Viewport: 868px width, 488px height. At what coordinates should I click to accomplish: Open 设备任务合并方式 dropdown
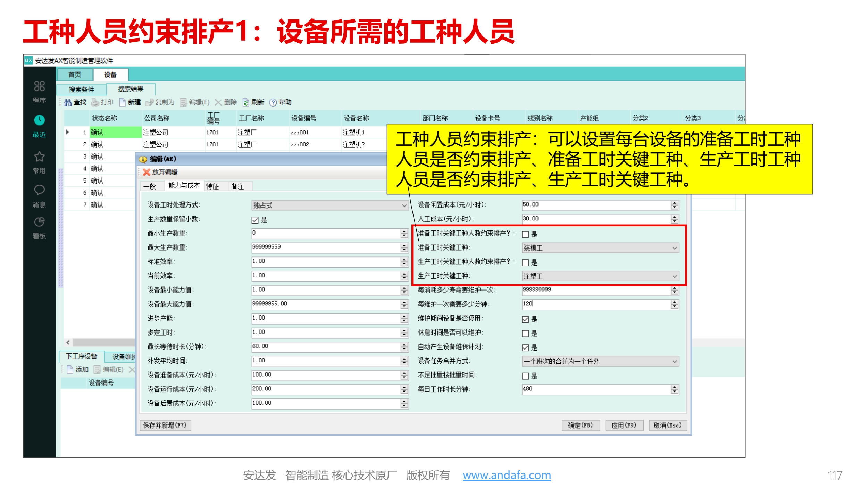(674, 361)
